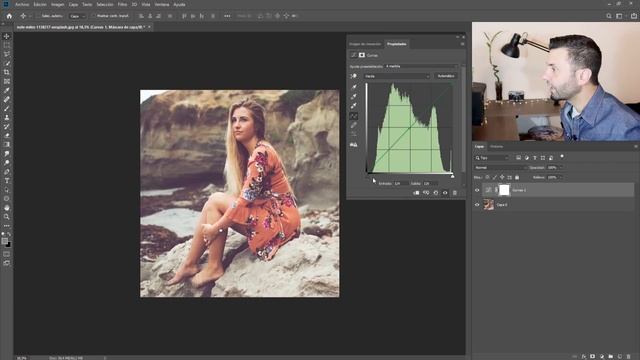View previous state in Properties panel

[x=426, y=193]
